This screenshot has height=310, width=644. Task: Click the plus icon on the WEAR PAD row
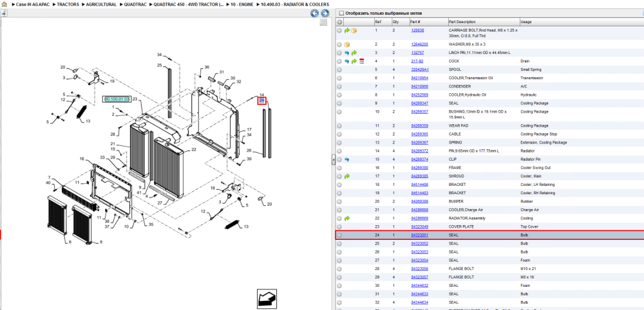pyautogui.click(x=339, y=126)
